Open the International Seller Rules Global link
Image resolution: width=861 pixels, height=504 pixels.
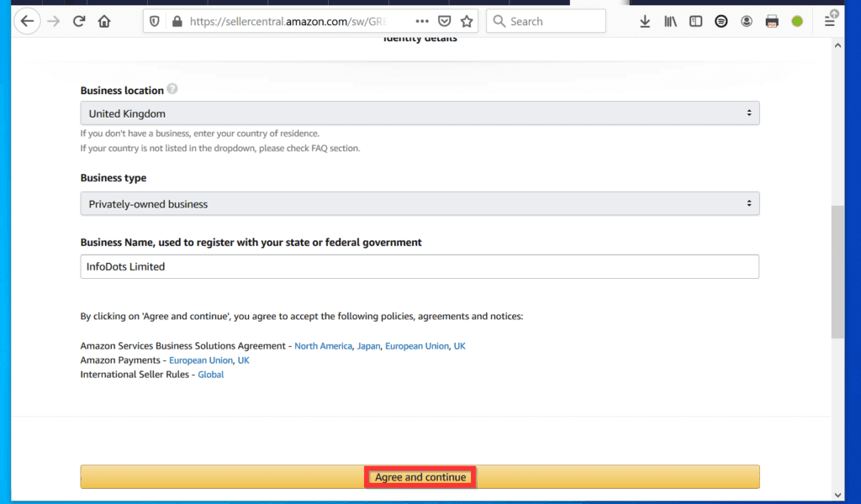click(211, 375)
